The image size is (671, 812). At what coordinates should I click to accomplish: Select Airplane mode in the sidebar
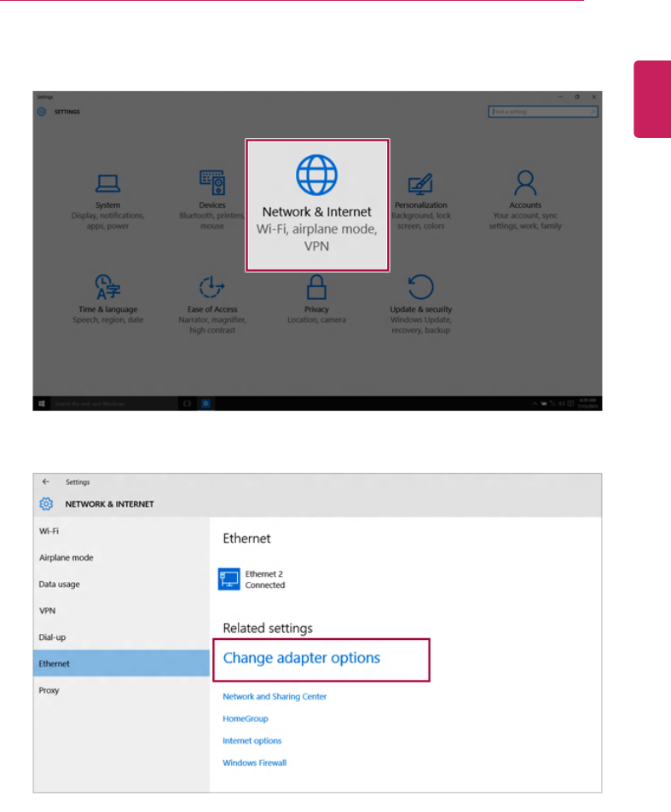click(x=121, y=558)
